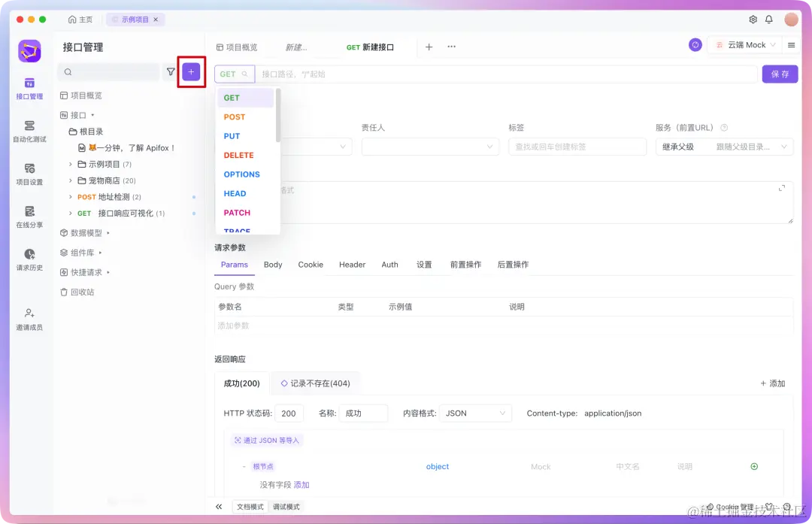Image resolution: width=812 pixels, height=524 pixels.
Task: View 请求历史 in the sidebar
Action: click(29, 260)
